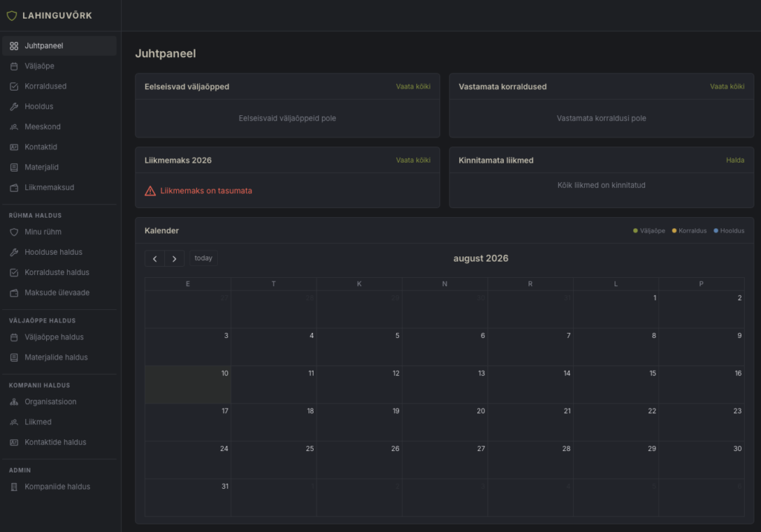Click the green Väljaõpe legend dot
Screen dimensions: 761x532
click(635, 230)
